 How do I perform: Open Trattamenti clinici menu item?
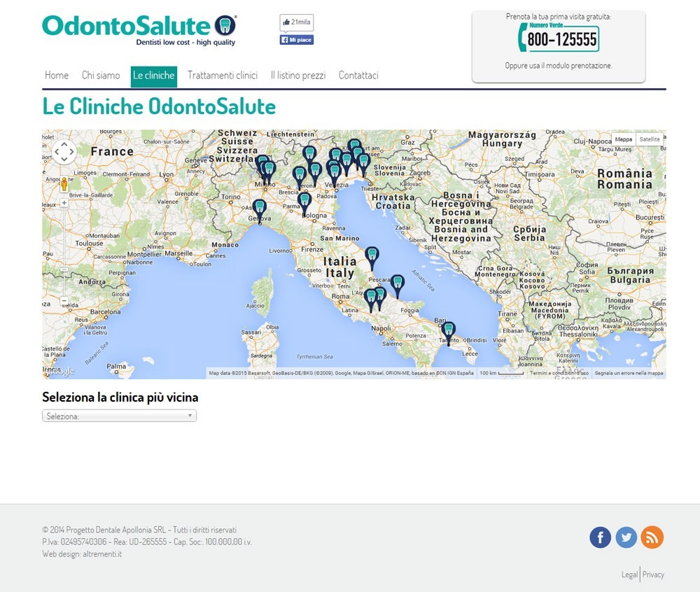pos(223,76)
